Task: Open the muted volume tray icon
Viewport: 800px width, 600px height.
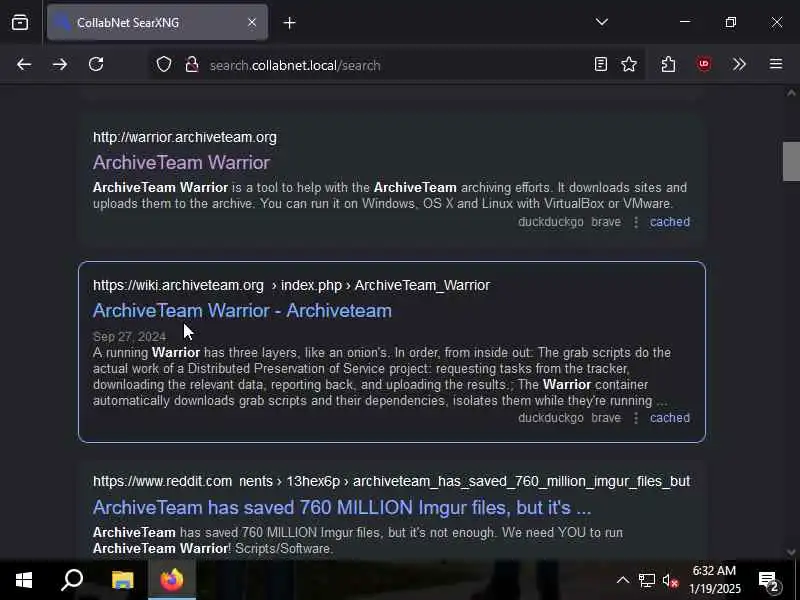Action: (x=670, y=580)
